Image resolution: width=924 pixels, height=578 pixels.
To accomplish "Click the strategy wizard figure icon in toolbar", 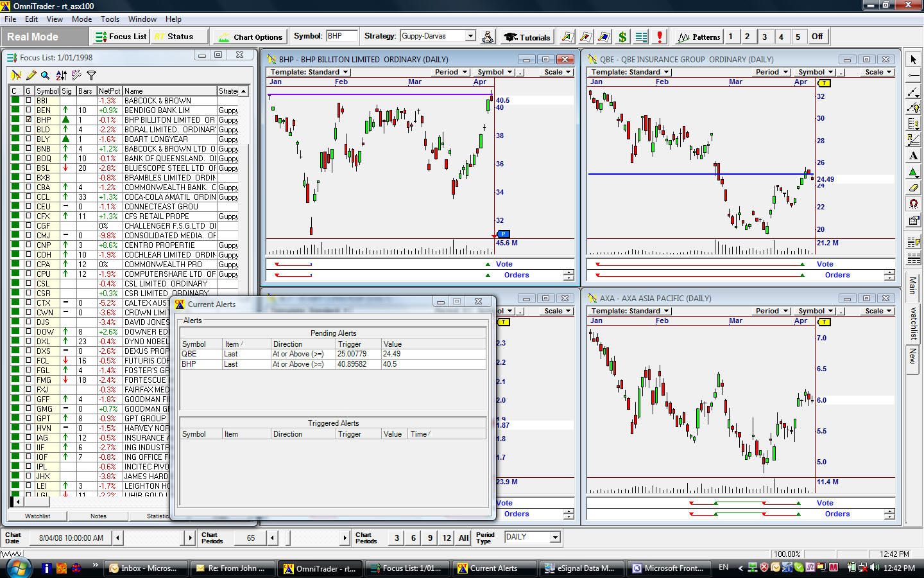I will tap(488, 37).
